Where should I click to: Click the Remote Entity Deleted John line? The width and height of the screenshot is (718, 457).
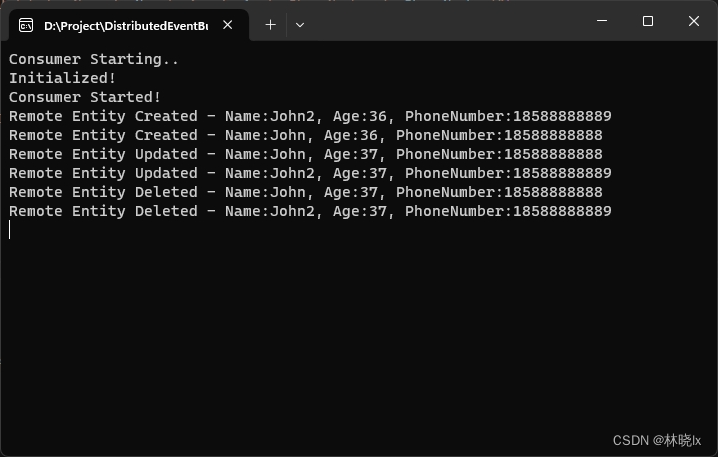pyautogui.click(x=305, y=192)
